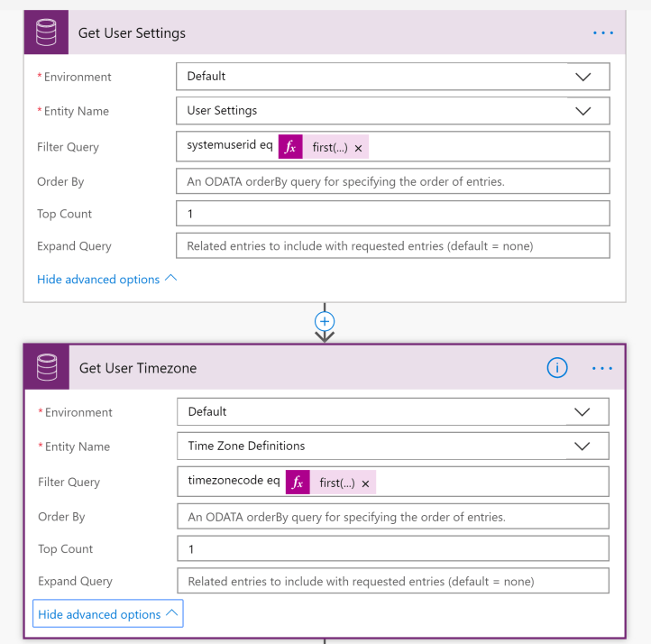
Task: Expand Environment dropdown in Get User Timezone
Action: [582, 412]
